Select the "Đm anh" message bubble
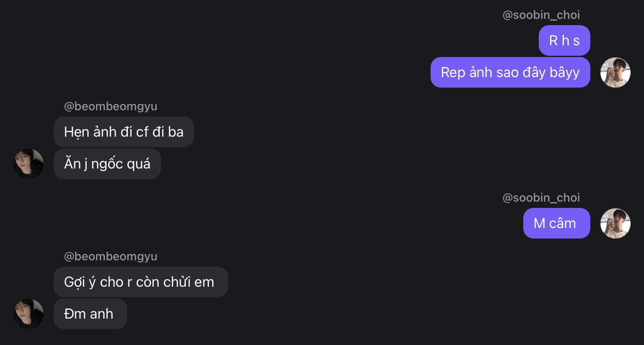Image resolution: width=644 pixels, height=345 pixels. point(90,314)
